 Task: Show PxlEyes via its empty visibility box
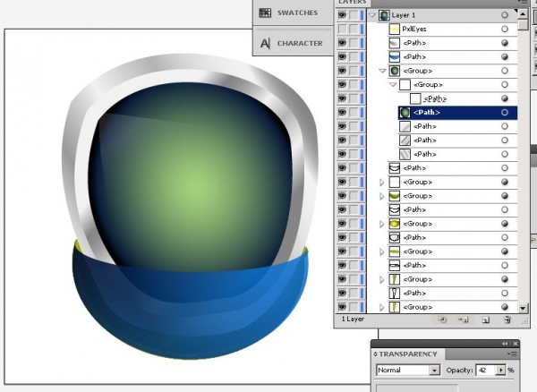tap(342, 30)
